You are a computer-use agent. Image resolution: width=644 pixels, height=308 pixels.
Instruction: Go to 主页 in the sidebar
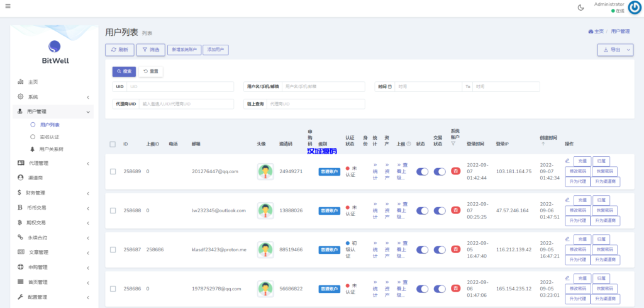click(33, 82)
